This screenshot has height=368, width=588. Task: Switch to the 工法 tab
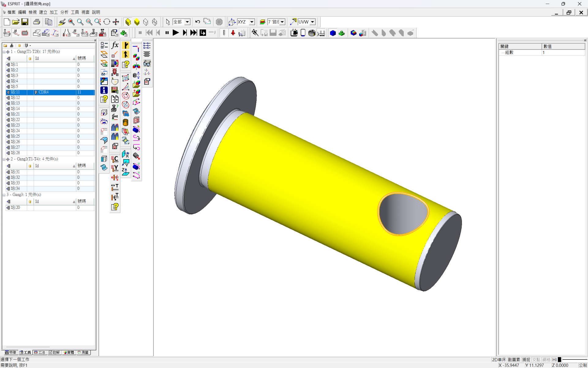click(x=40, y=352)
